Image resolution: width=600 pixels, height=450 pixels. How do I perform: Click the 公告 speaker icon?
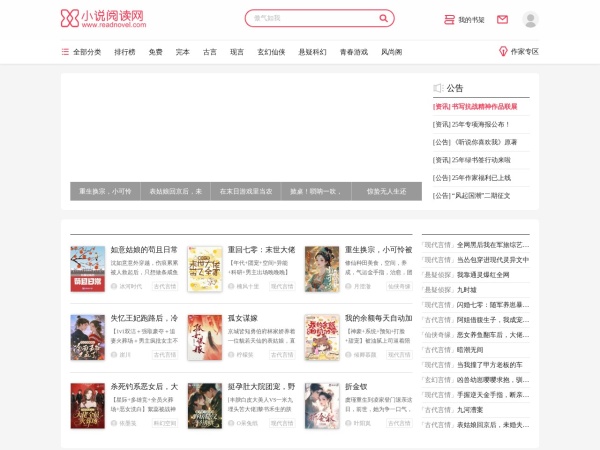point(438,88)
